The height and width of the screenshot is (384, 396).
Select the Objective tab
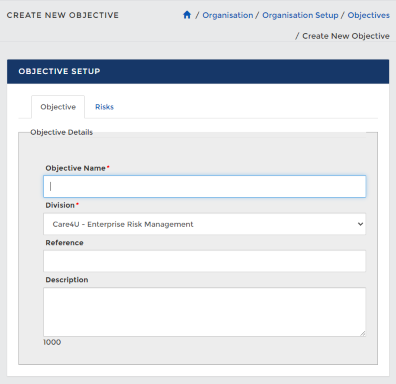click(58, 107)
